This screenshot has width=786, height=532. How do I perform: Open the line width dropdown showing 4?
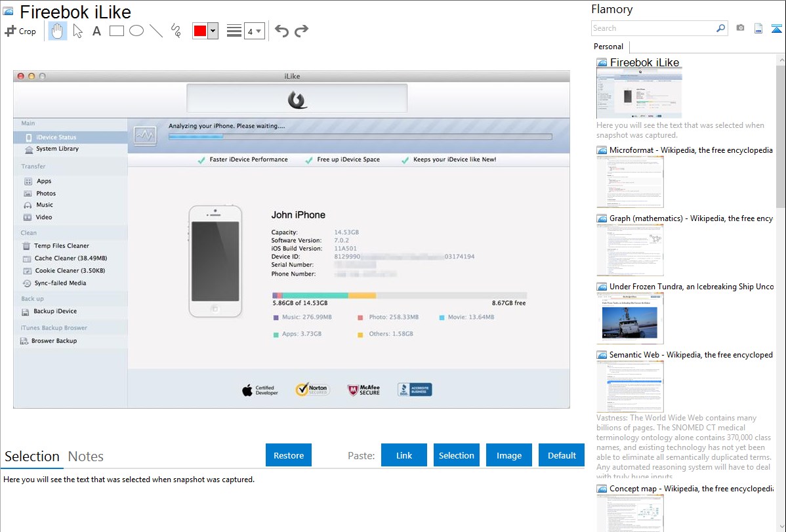click(x=255, y=31)
